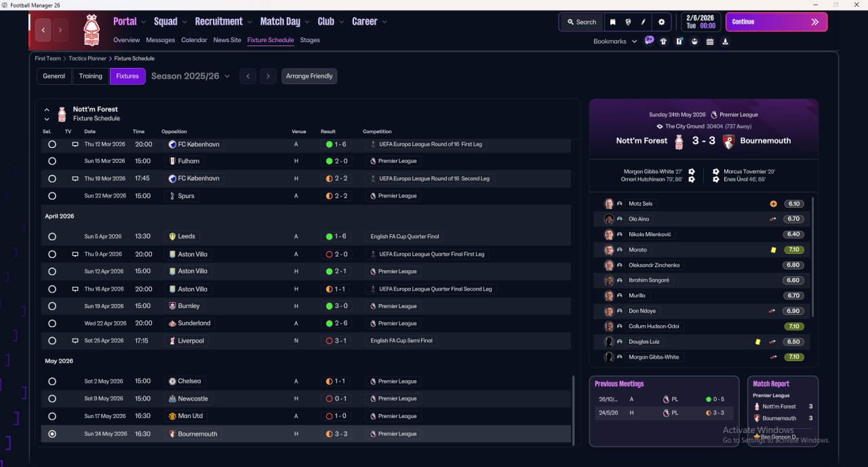Viewport: 868px width, 467px height.
Task: Open the messages bubble with 9+ badge
Action: [649, 40]
